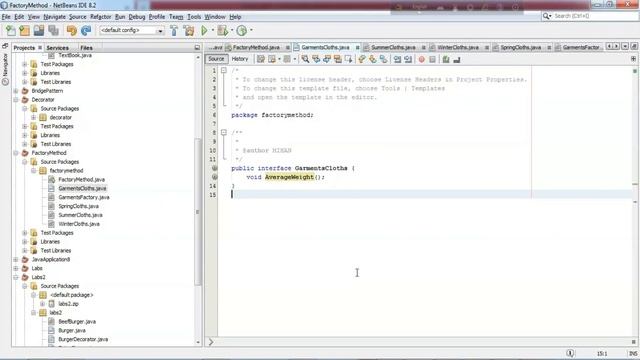Collapse license header comment fold at line 1

click(x=224, y=71)
